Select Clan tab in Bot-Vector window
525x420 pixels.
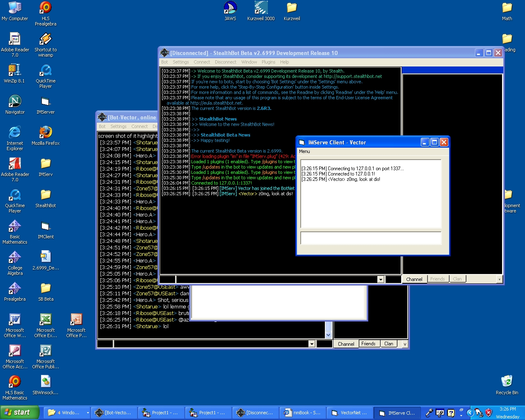pyautogui.click(x=389, y=344)
